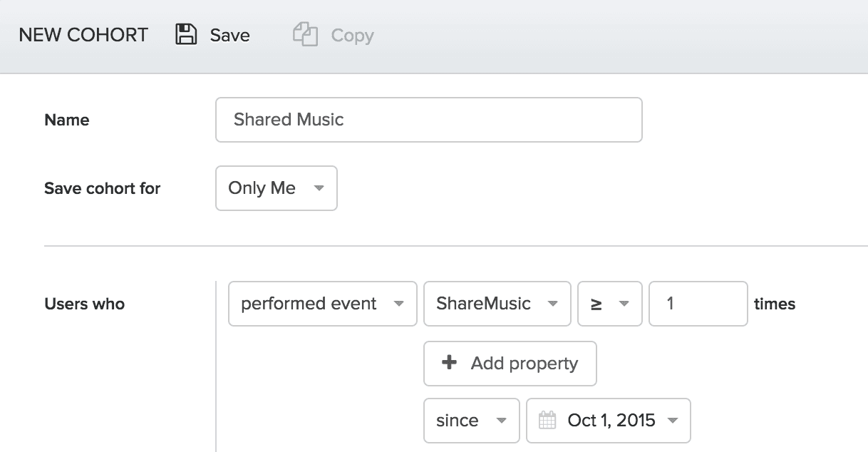Click the times count field showing 1
The height and width of the screenshot is (452, 868).
coord(698,304)
